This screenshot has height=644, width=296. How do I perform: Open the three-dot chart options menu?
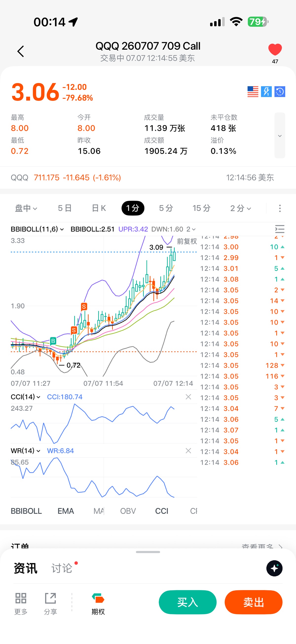click(280, 208)
